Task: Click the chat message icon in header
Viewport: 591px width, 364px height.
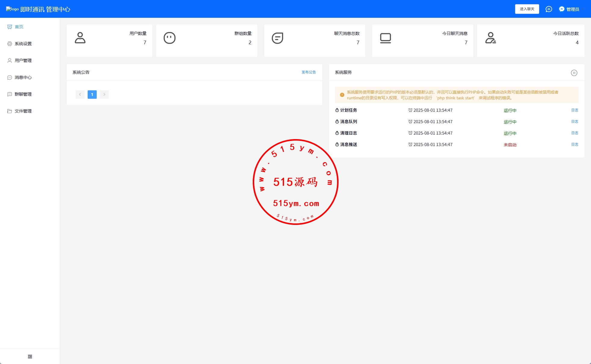Action: [x=549, y=9]
